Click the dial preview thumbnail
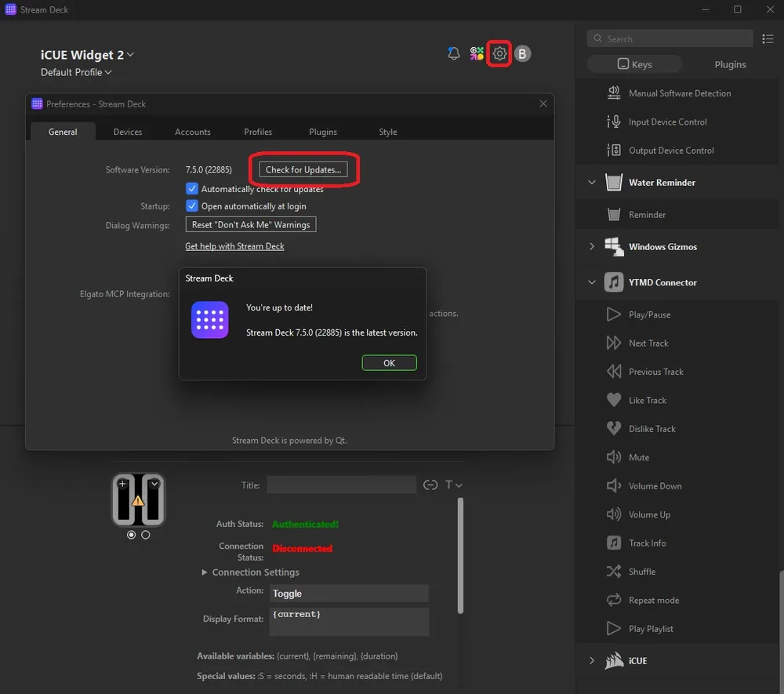 (x=138, y=500)
